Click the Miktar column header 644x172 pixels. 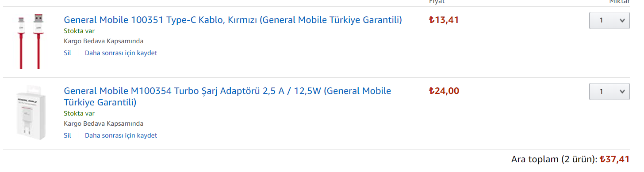click(x=619, y=1)
